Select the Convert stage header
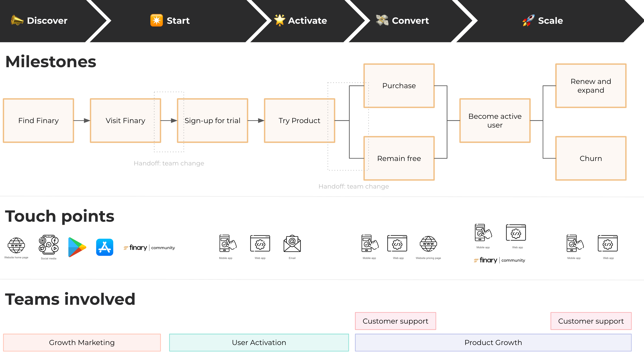Image resolution: width=644 pixels, height=360 pixels. [410, 21]
